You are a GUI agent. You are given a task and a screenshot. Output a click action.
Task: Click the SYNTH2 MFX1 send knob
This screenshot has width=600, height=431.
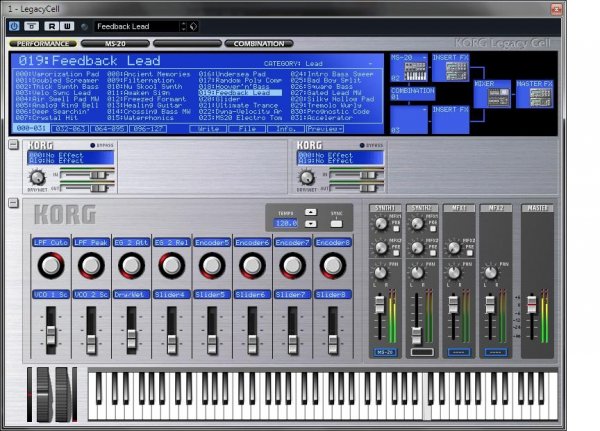point(417,223)
